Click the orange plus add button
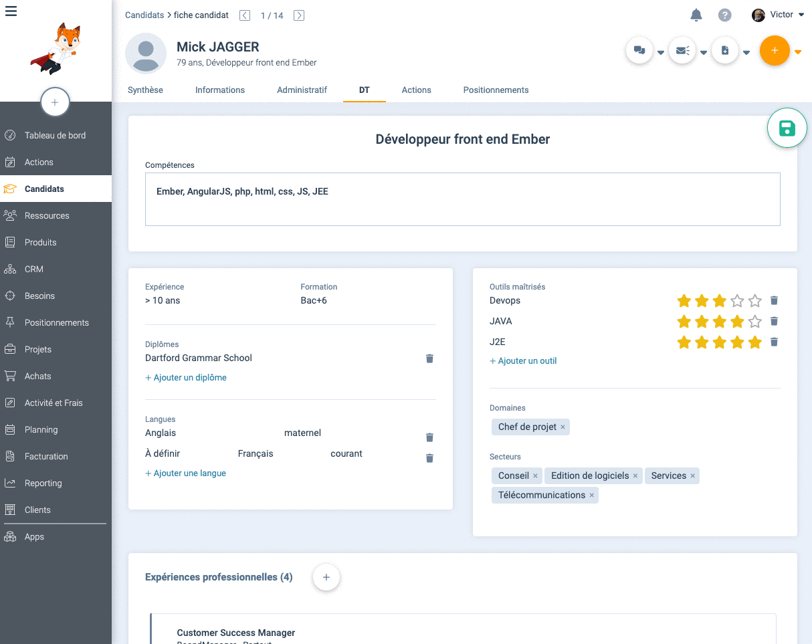812x644 pixels. pyautogui.click(x=775, y=50)
